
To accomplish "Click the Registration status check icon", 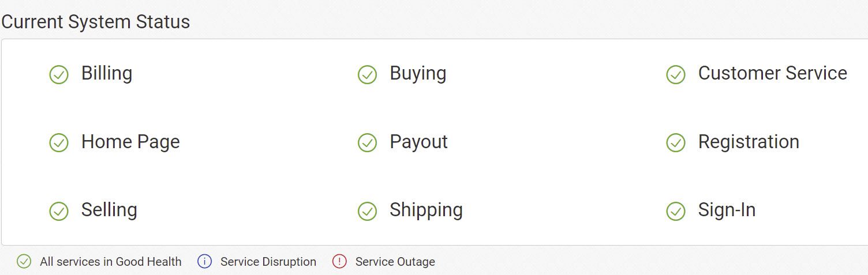I will coord(676,142).
